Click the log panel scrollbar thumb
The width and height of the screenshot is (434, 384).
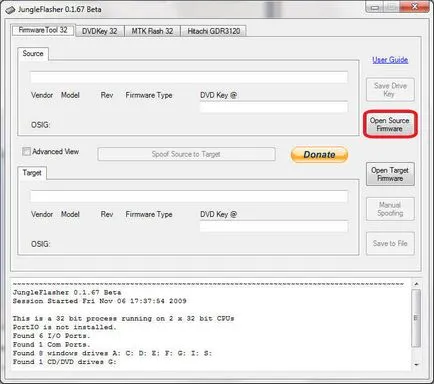tap(416, 318)
